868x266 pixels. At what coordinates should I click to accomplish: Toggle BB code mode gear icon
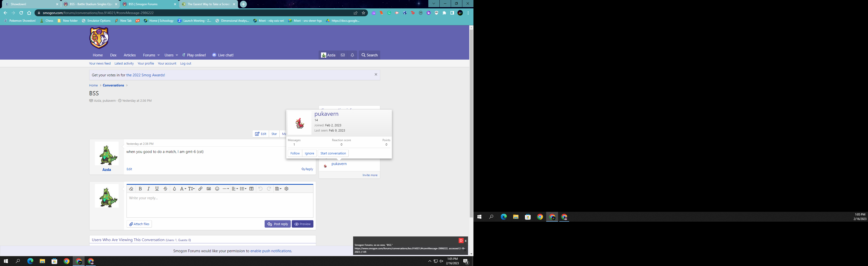point(286,189)
